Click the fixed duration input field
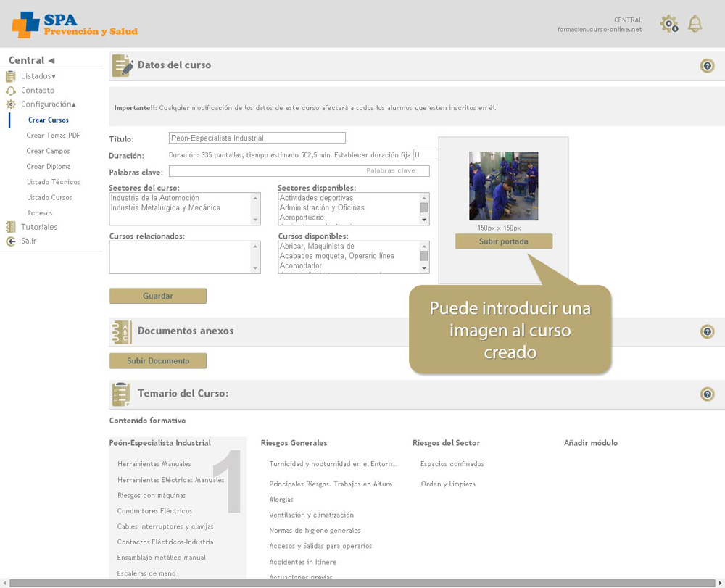This screenshot has width=725, height=588. 426,154
